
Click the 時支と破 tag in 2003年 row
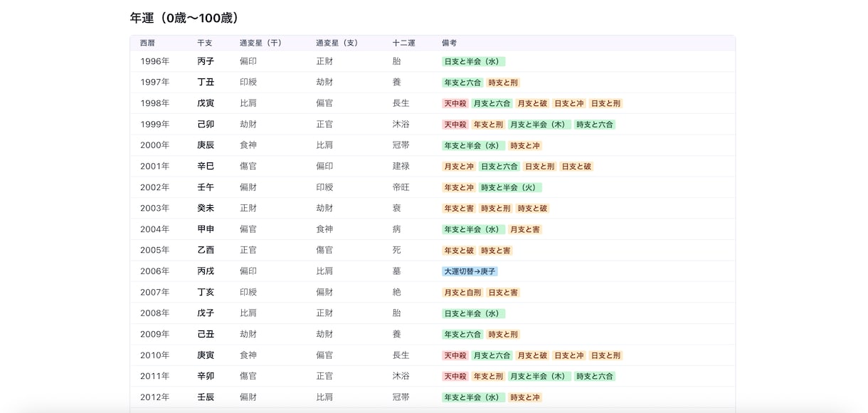point(532,209)
